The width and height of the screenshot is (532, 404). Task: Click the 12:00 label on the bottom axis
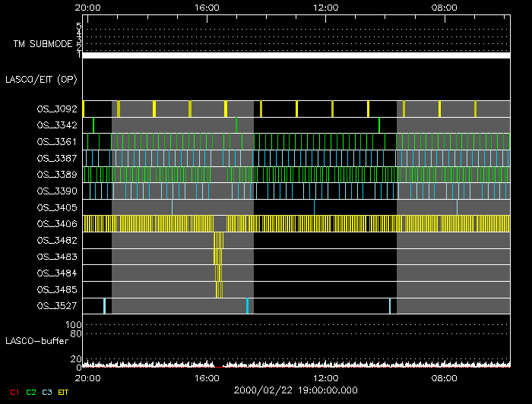pyautogui.click(x=325, y=377)
